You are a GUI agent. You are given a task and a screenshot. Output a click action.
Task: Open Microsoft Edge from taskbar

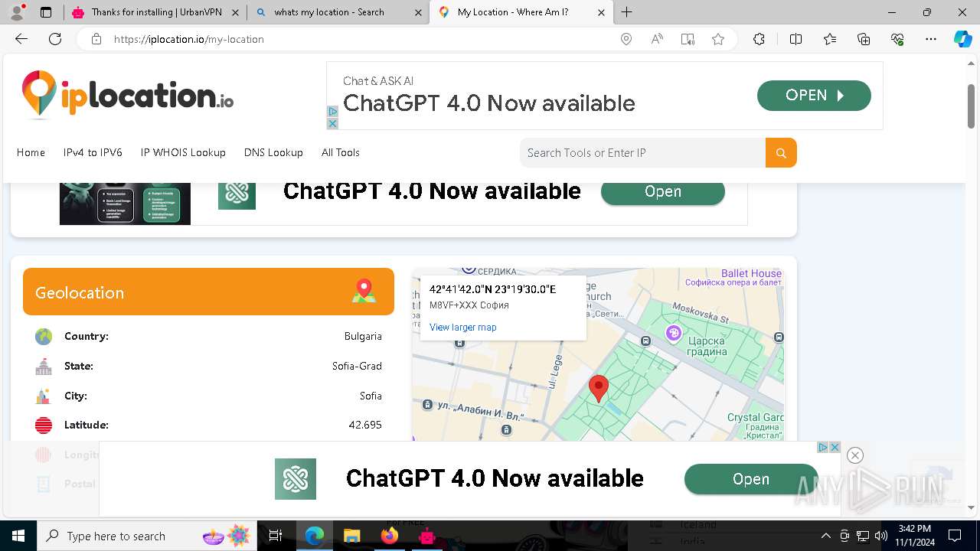(x=314, y=536)
